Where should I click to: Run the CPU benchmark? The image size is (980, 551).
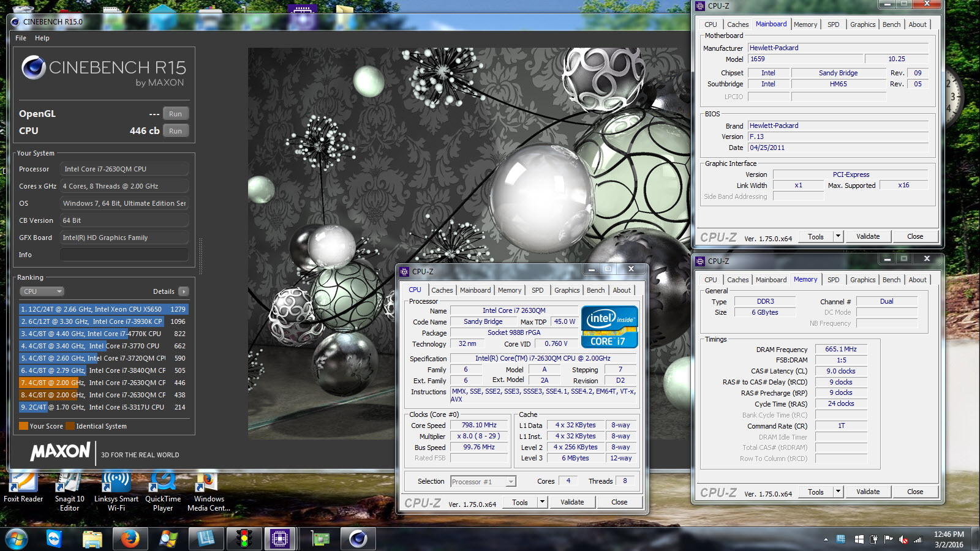176,131
